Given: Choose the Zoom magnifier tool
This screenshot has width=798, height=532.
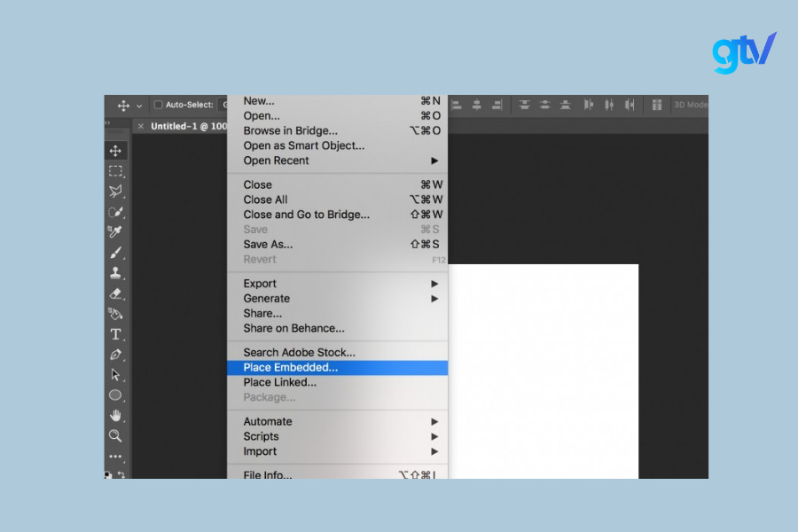Looking at the screenshot, I should point(115,435).
